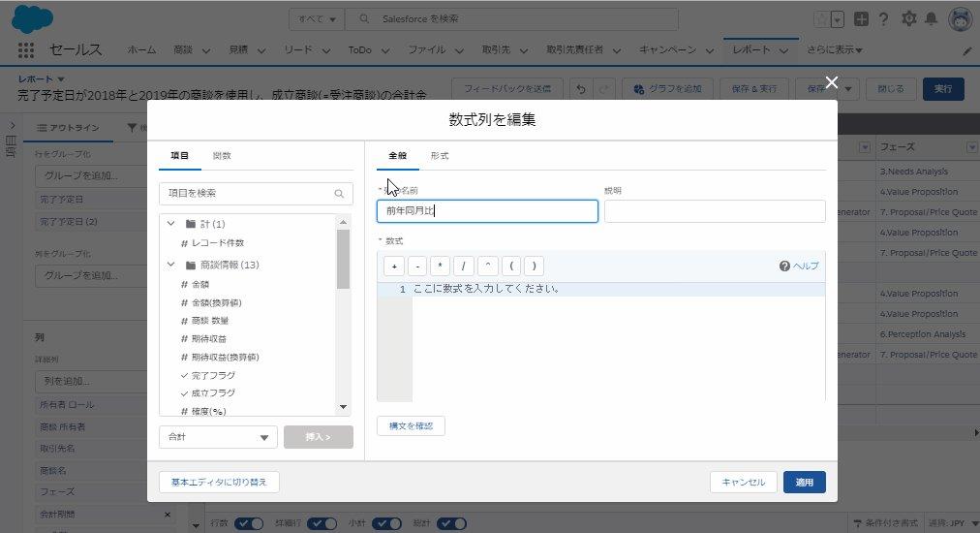Expand the リード nav menu chevron
This screenshot has height=533, width=980.
(325, 50)
